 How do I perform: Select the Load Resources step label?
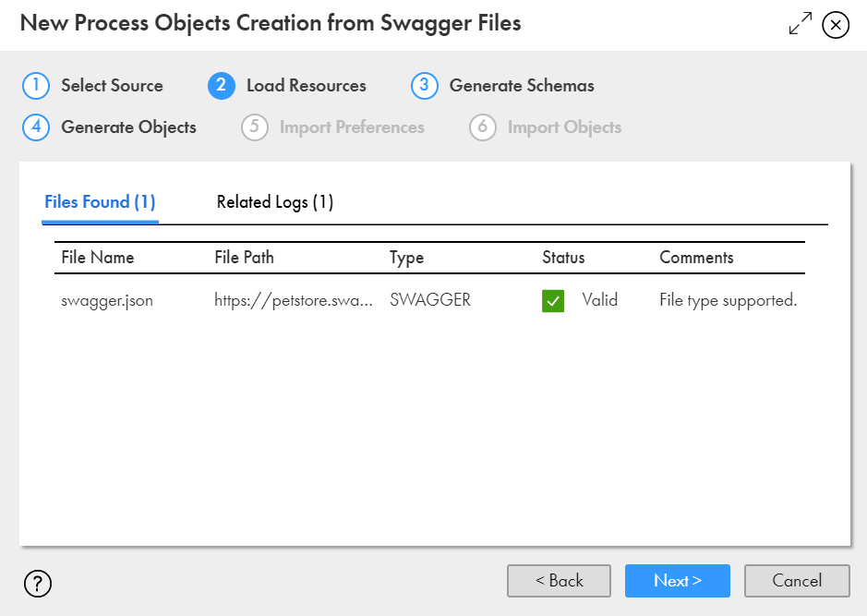[x=307, y=86]
